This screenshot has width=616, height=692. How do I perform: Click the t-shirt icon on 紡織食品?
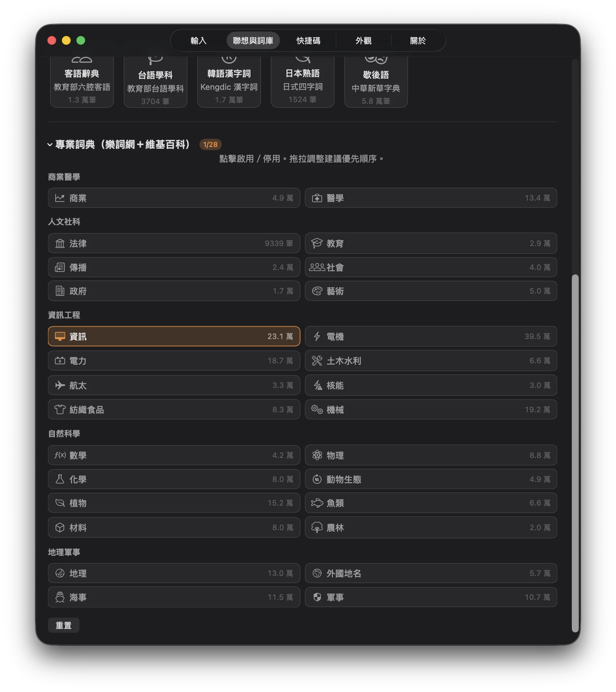pos(60,409)
